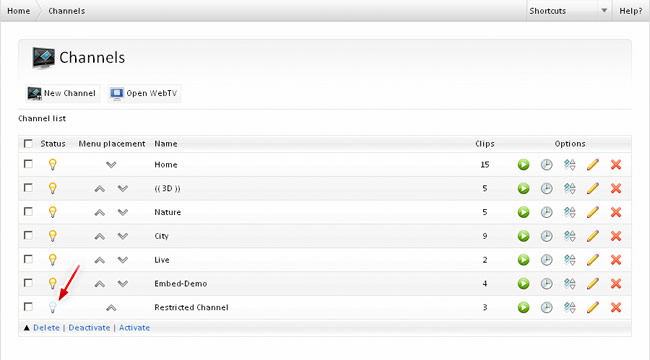Viewport: 650px width, 360px height.
Task: Move Restricted Channel up in menu placement
Action: point(111,308)
